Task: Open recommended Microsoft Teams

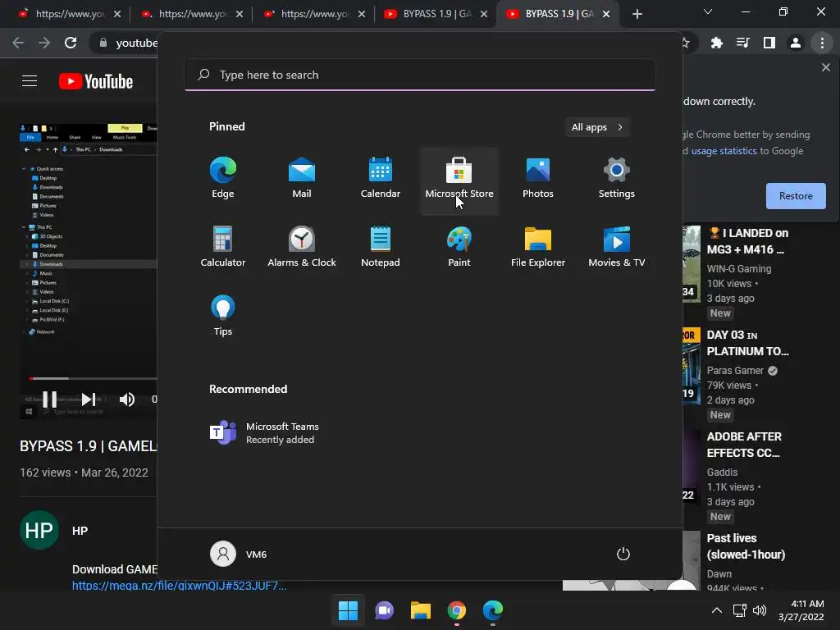Action: tap(264, 433)
